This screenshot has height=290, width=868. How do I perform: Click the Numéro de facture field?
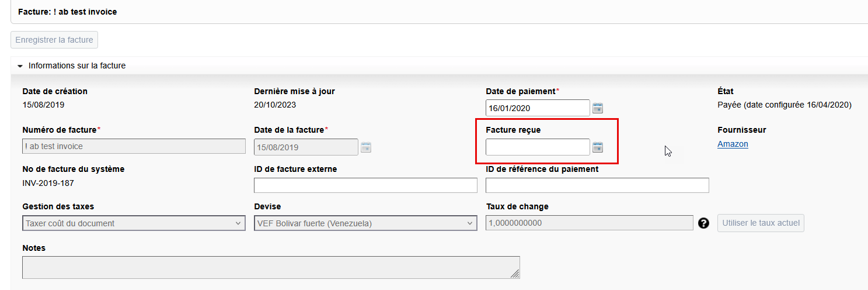point(134,147)
